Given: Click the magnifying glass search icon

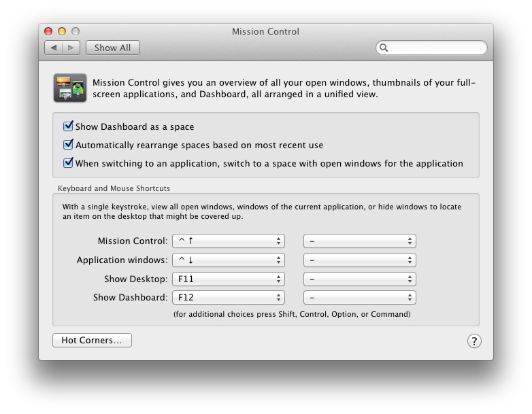Looking at the screenshot, I should (x=384, y=48).
